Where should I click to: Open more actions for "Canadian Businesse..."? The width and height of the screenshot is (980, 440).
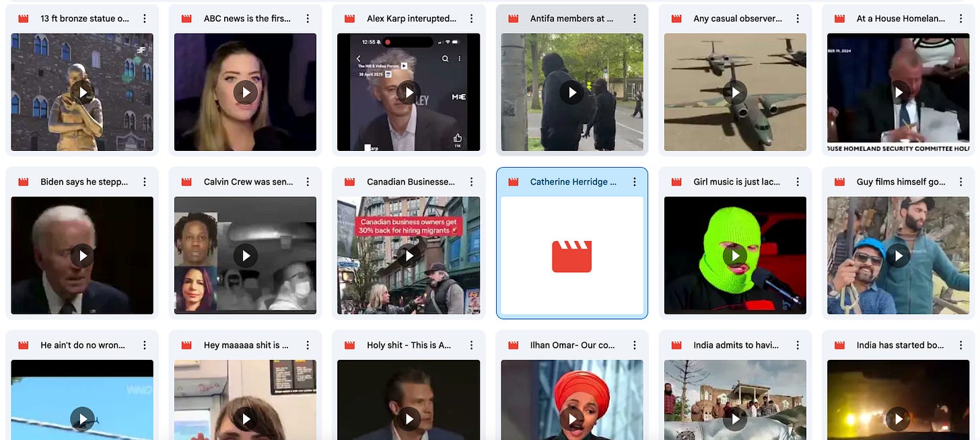tap(471, 182)
